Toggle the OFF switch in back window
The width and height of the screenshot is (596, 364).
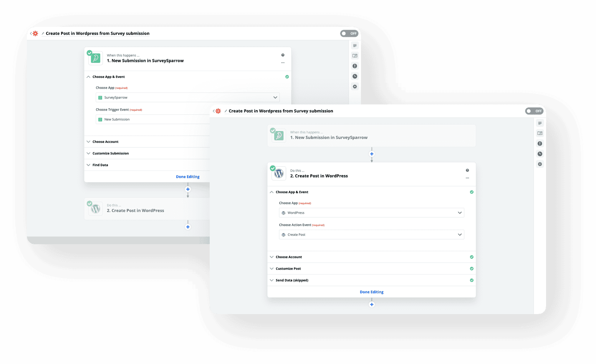349,33
